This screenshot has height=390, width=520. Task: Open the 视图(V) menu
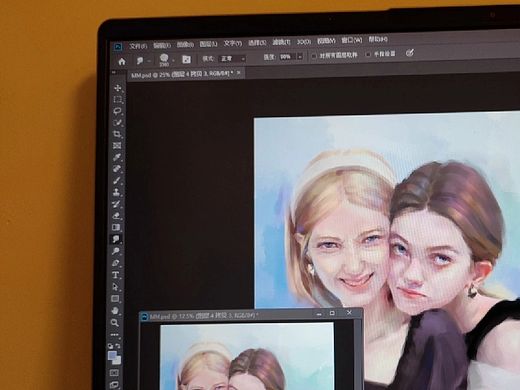(326, 41)
